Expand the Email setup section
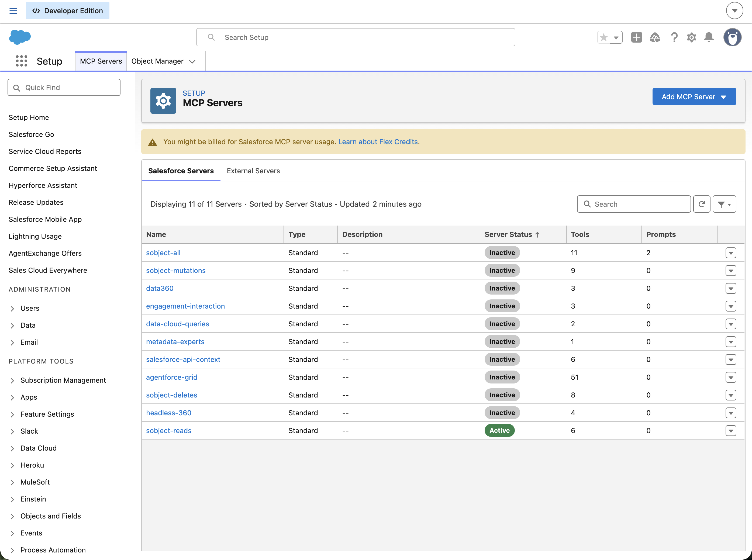This screenshot has width=752, height=560. (x=12, y=342)
